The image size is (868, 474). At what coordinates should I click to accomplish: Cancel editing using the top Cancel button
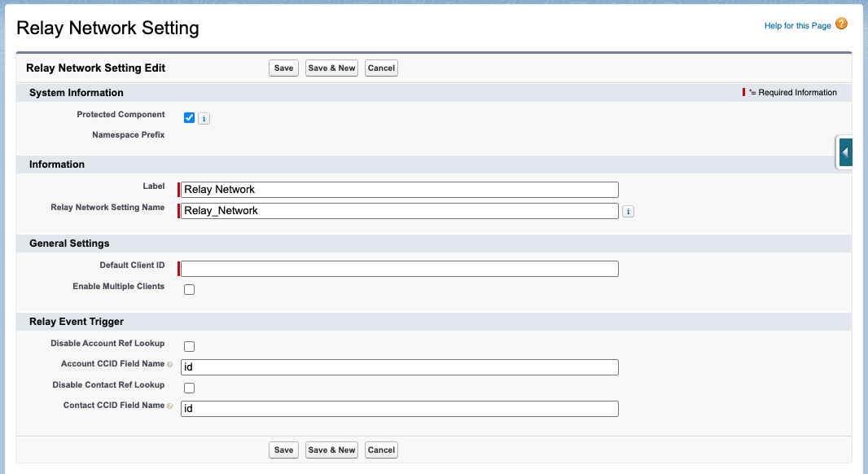[x=381, y=68]
